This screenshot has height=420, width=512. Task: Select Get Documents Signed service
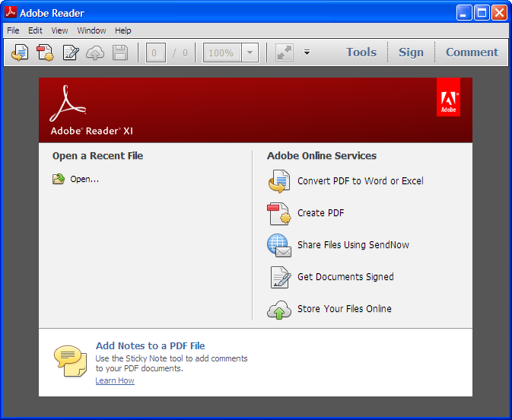coord(345,277)
